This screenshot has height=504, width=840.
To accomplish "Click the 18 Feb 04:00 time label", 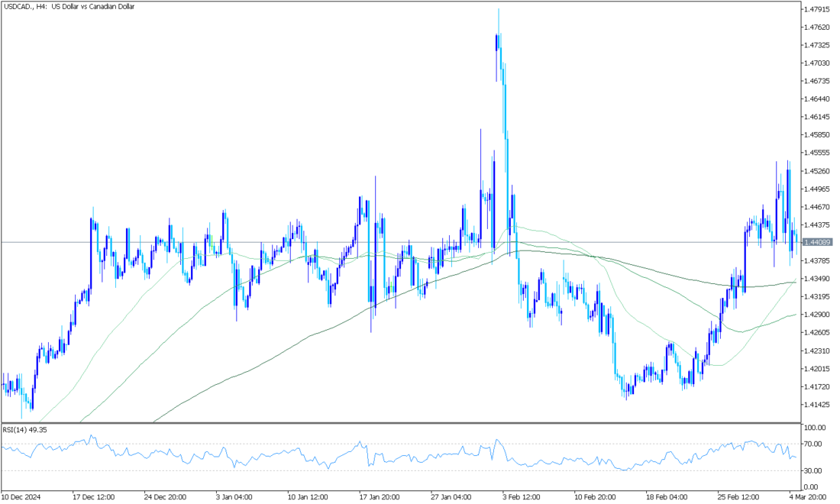I will (667, 497).
